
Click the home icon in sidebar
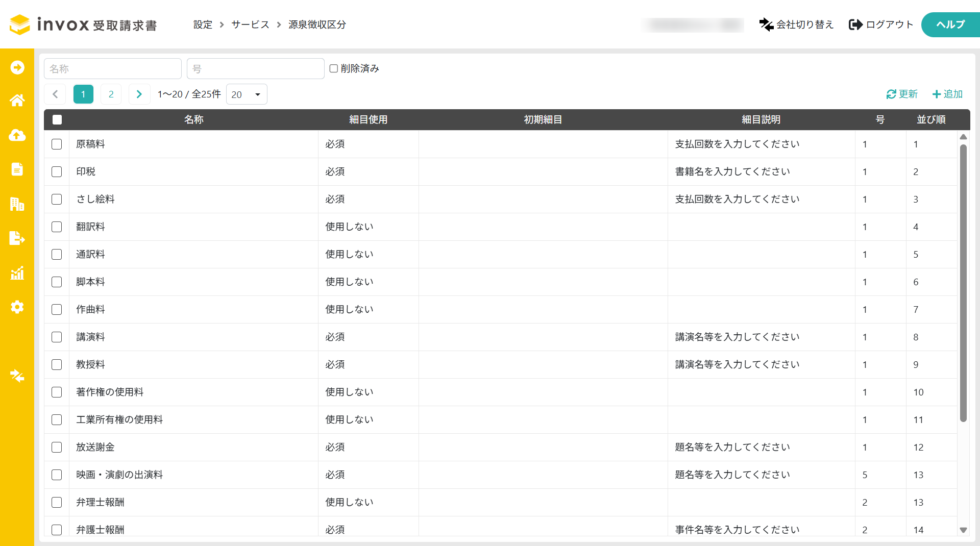tap(17, 101)
